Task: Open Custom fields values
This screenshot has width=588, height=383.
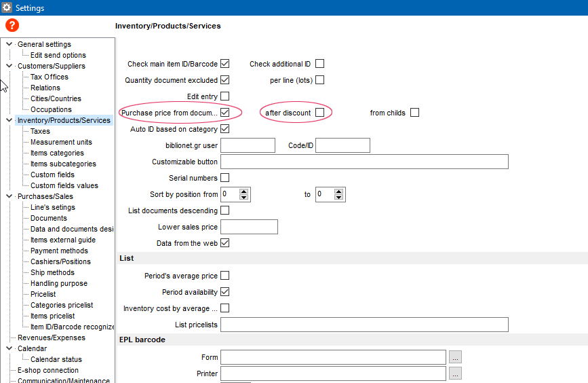Action: pyautogui.click(x=64, y=186)
